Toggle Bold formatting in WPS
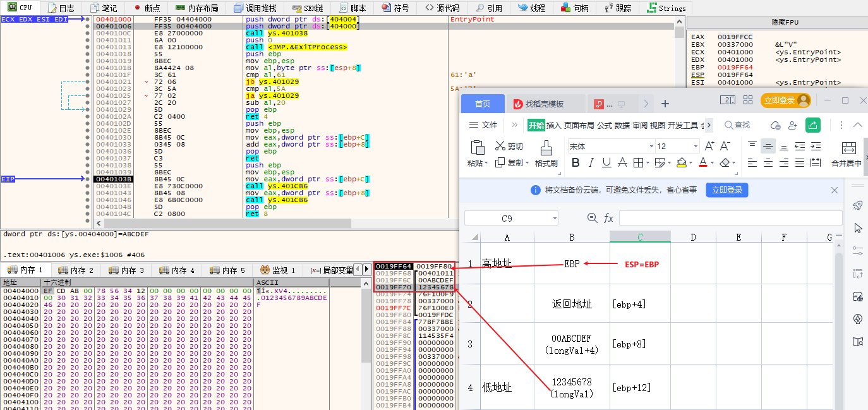The height and width of the screenshot is (410, 868). pos(576,163)
